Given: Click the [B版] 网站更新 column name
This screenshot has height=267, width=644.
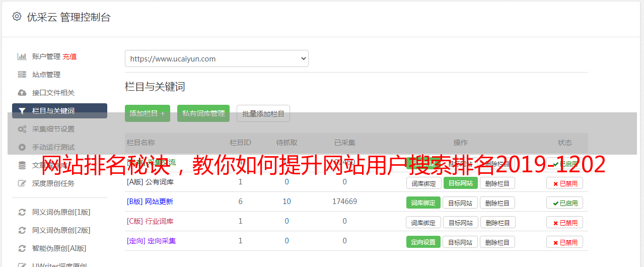Looking at the screenshot, I should (x=150, y=202).
